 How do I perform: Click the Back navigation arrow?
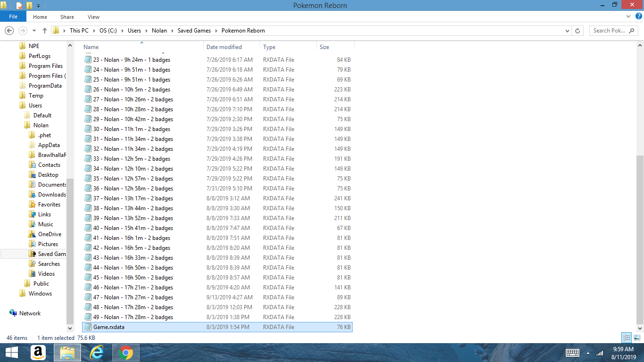click(x=8, y=31)
